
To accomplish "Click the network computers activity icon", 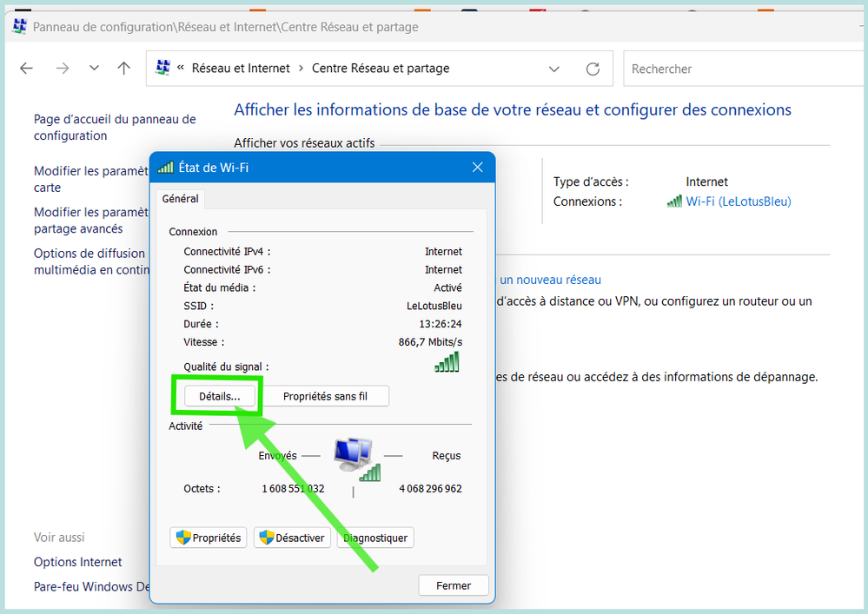I will 357,459.
